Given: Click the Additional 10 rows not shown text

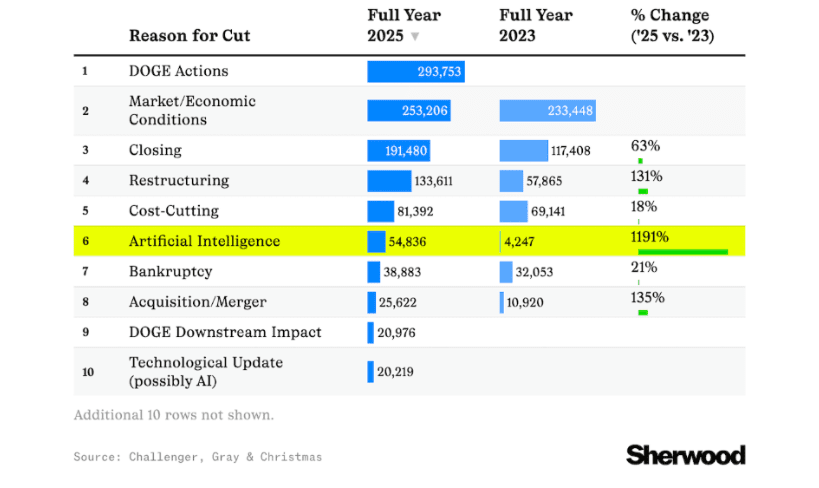Looking at the screenshot, I should [173, 414].
